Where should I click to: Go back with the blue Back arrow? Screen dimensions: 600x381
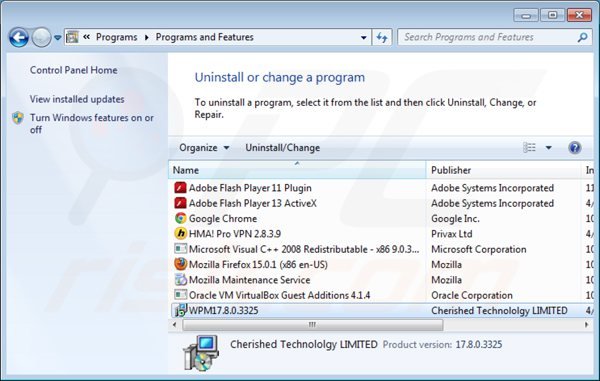pos(19,37)
